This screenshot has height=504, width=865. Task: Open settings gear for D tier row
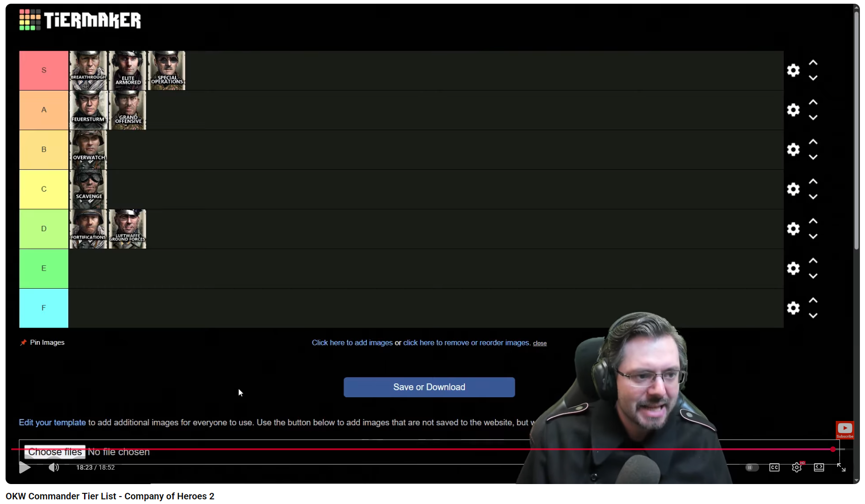[793, 229]
